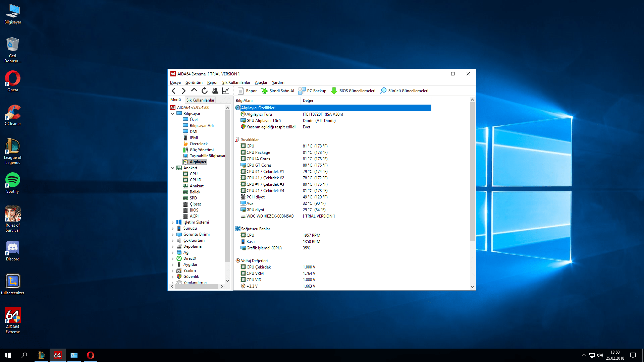Image resolution: width=644 pixels, height=362 pixels.
Task: Click Şimdi Satın Al button
Action: click(x=278, y=91)
